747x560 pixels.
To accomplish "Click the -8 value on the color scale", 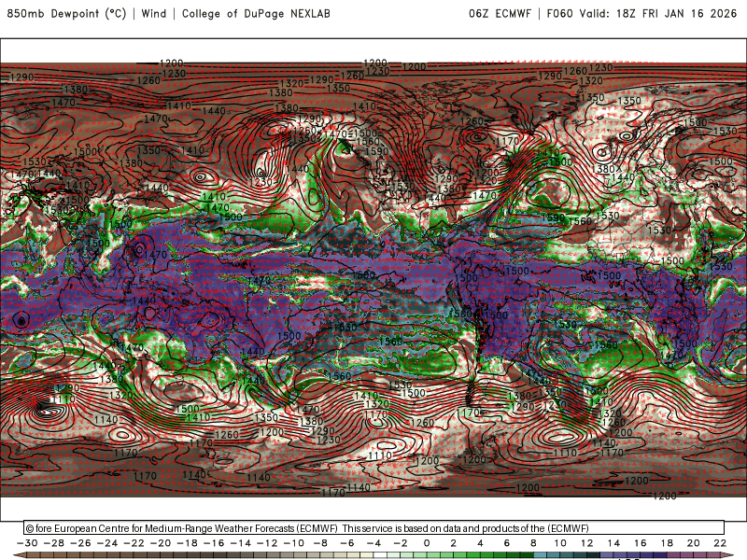I will pos(320,543).
